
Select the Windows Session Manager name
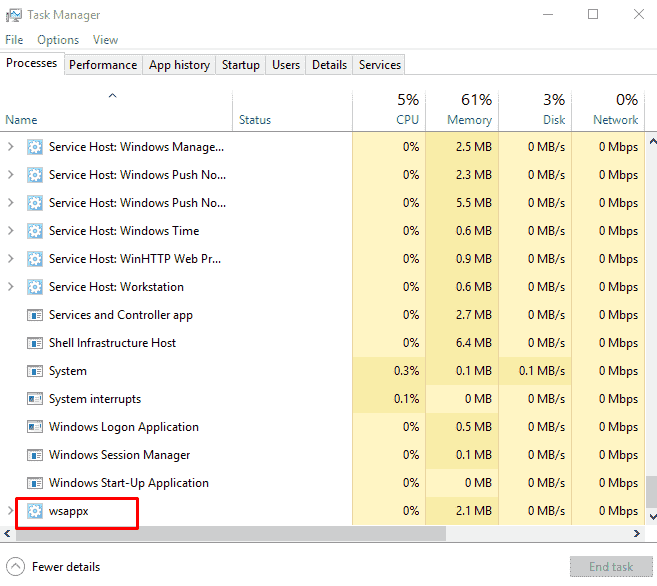(119, 455)
